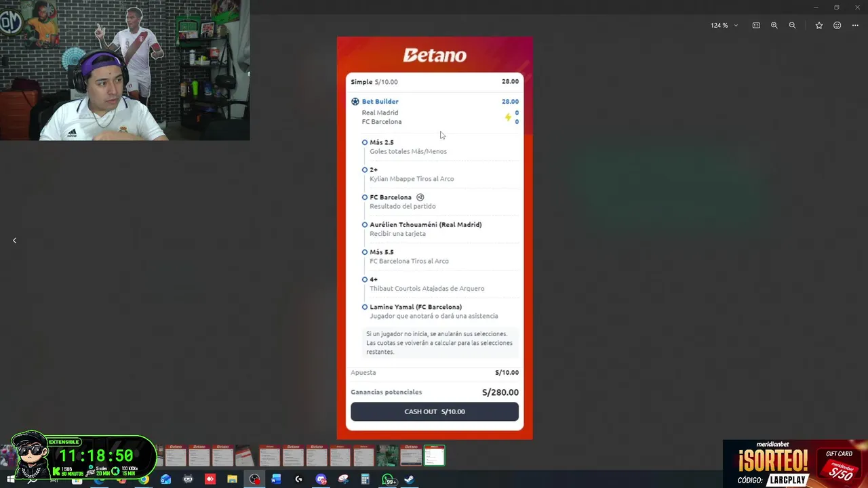Select the 4+ Courtois saves bullet
868x488 pixels.
pyautogui.click(x=365, y=279)
